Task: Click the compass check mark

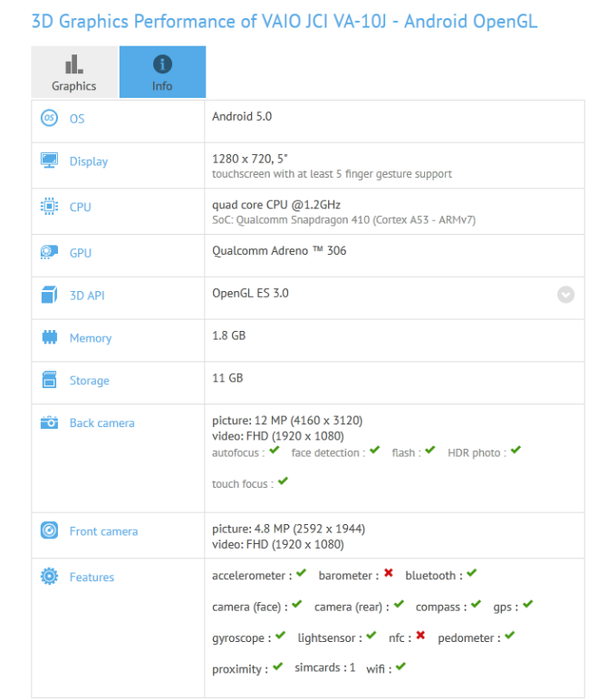Action: (476, 604)
